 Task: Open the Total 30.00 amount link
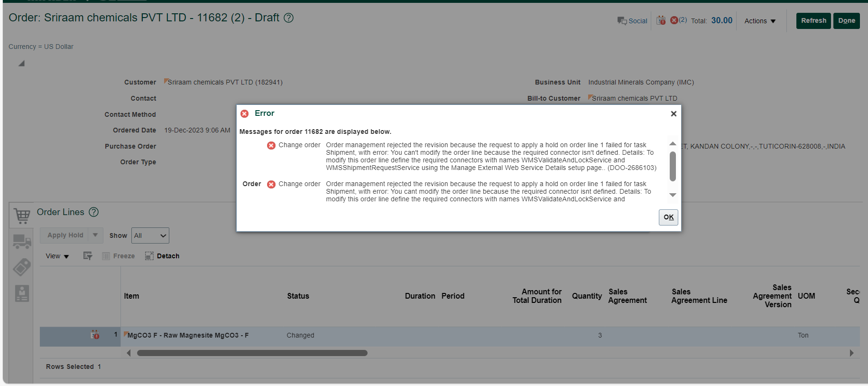pyautogui.click(x=722, y=20)
